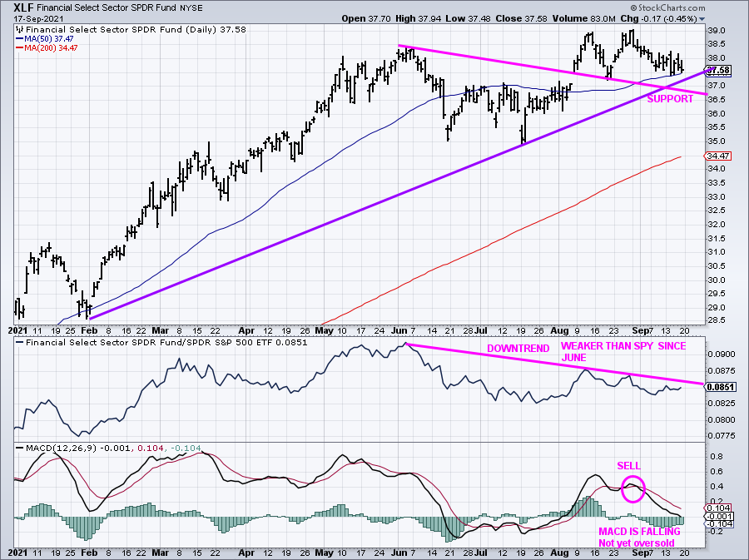The image size is (749, 560).
Task: Click the SUPPORT annotation text
Action: click(x=670, y=99)
